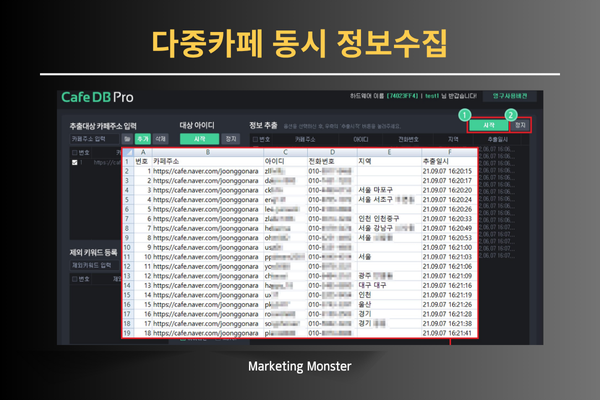Click Excel cell 21.09.07 16:21:41

coord(449,333)
